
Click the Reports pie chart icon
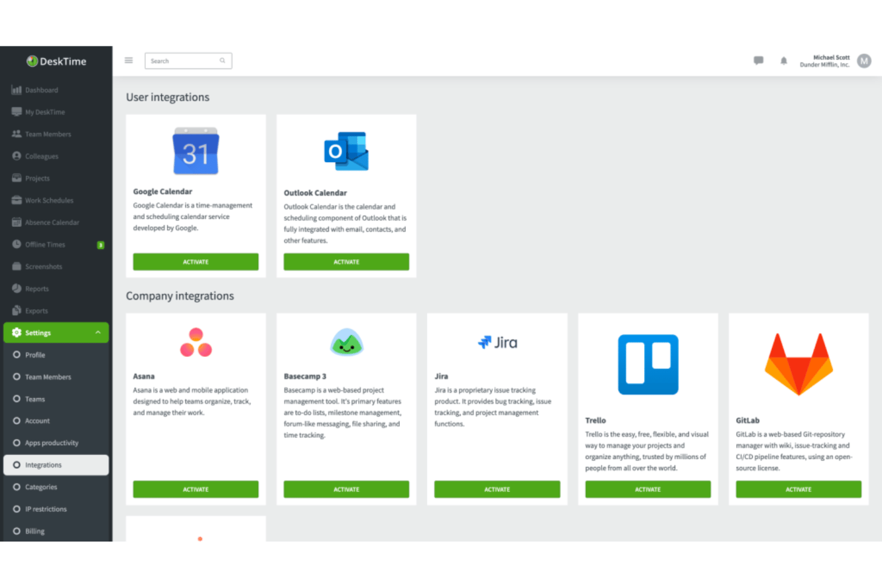pos(17,288)
